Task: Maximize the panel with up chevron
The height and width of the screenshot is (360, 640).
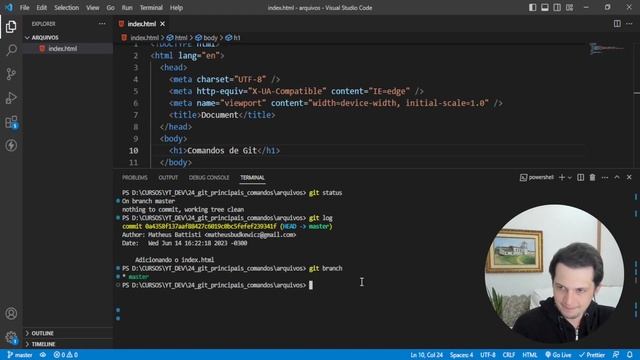Action: pyautogui.click(x=617, y=177)
